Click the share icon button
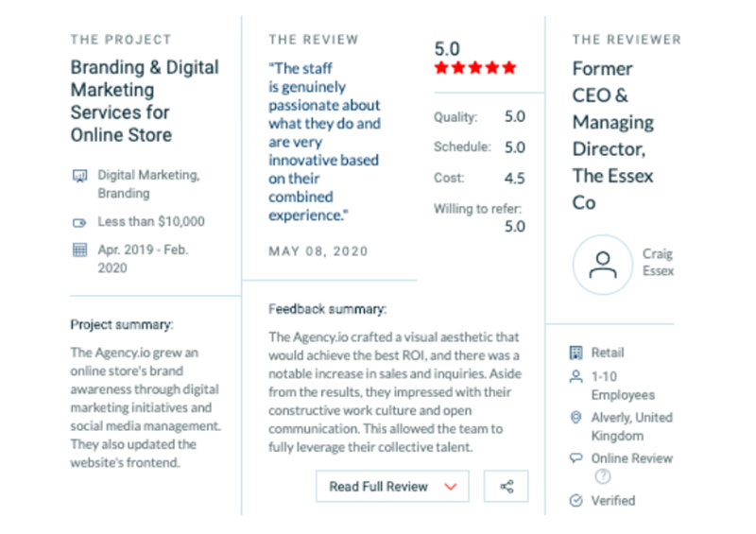756x534 pixels. [x=506, y=486]
